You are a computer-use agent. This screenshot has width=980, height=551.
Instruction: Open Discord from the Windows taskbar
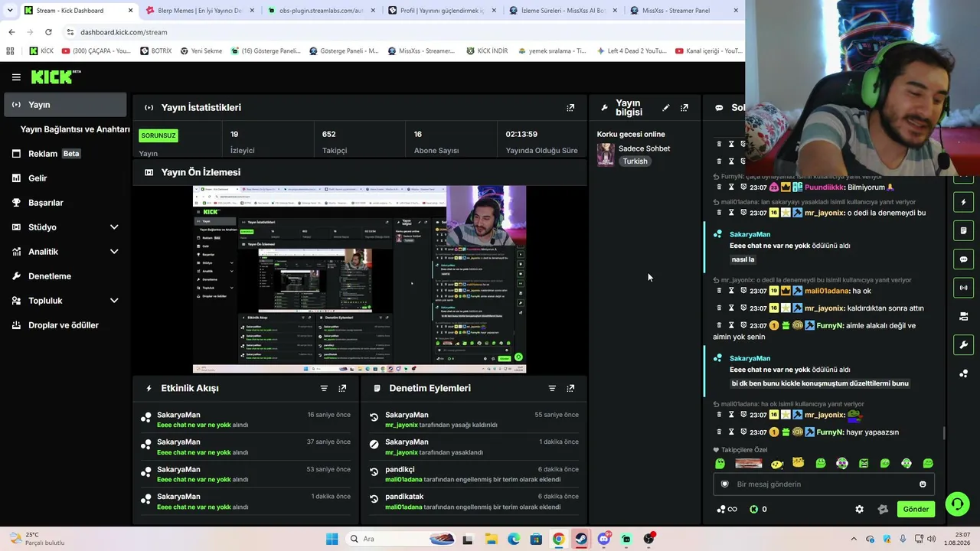coord(604,539)
